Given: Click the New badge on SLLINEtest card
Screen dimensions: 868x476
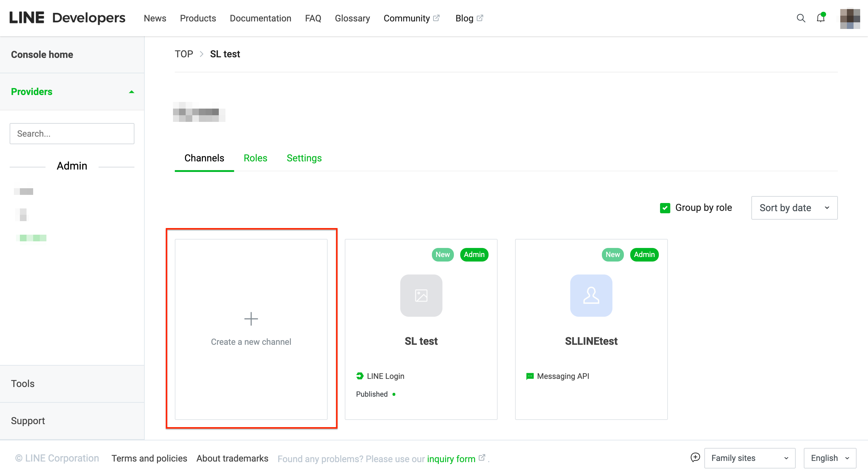Looking at the screenshot, I should click(613, 255).
